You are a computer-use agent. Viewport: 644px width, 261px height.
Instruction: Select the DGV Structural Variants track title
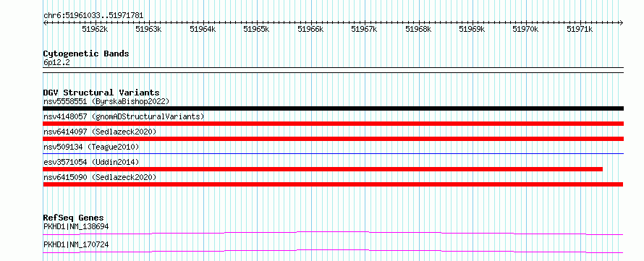pyautogui.click(x=101, y=93)
